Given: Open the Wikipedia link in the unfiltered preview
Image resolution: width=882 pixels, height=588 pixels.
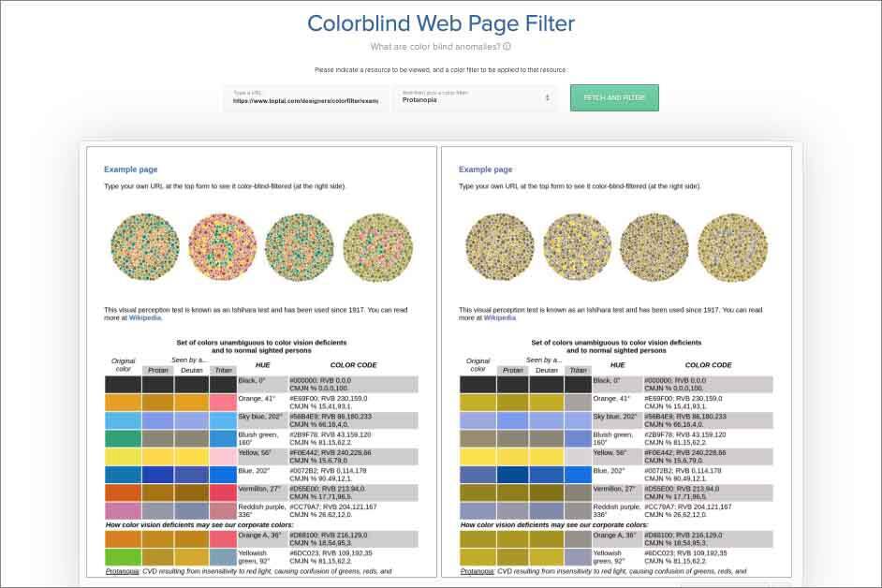Looking at the screenshot, I should (145, 318).
